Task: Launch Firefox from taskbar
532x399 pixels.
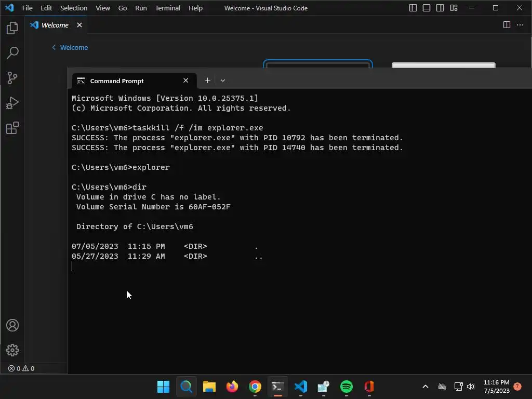Action: [232, 387]
